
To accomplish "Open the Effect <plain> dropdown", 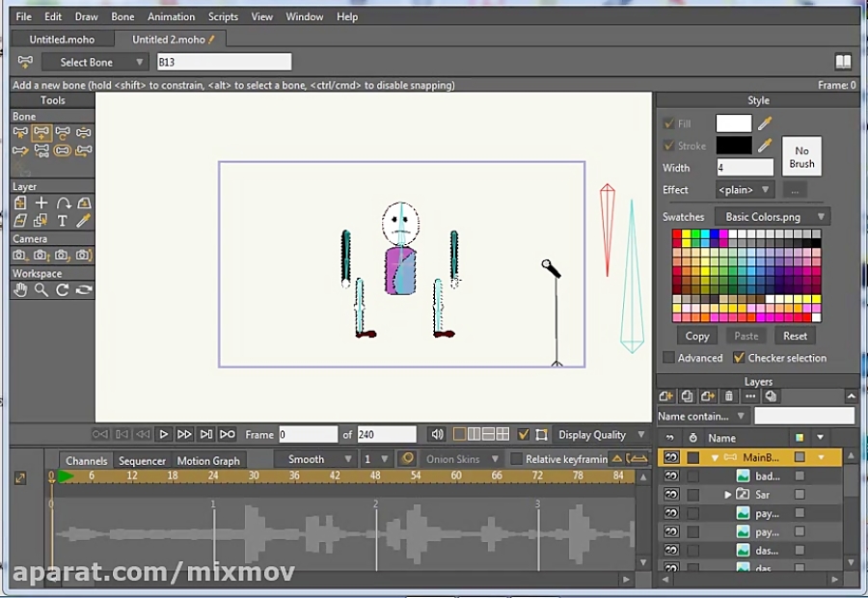I will pyautogui.click(x=745, y=190).
